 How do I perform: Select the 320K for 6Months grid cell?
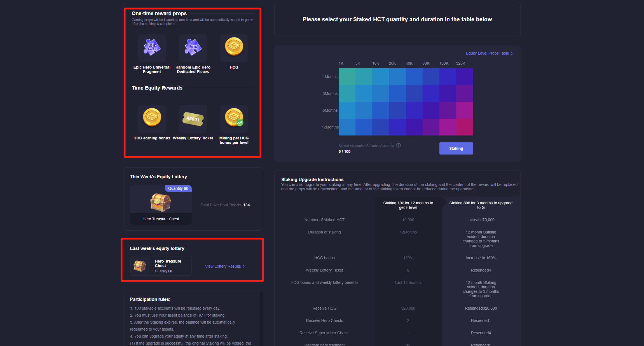coord(465,110)
